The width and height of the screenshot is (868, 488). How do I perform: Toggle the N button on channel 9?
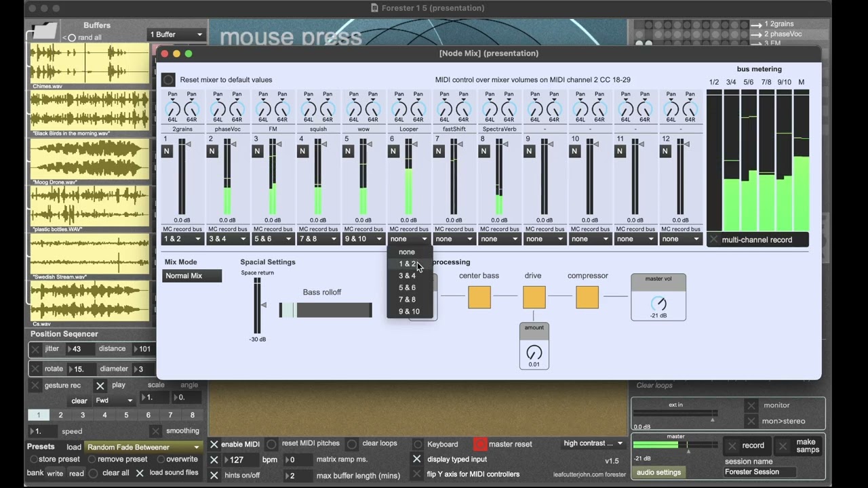coord(529,151)
